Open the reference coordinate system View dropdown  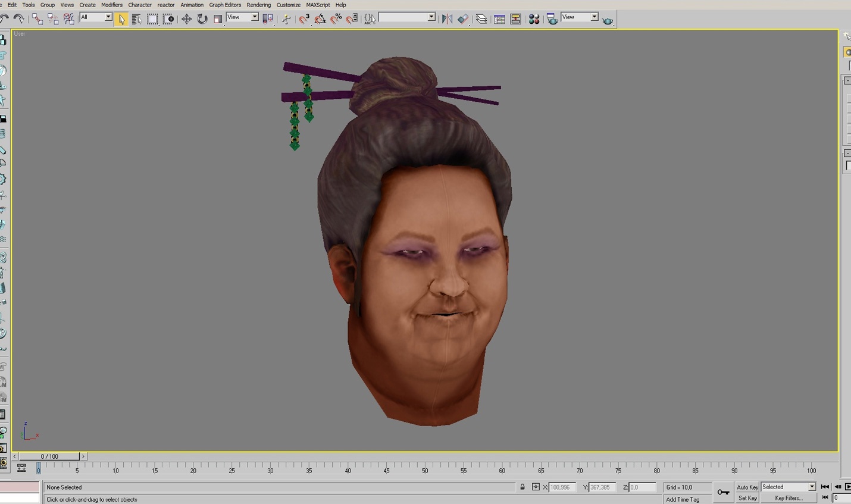pyautogui.click(x=242, y=17)
